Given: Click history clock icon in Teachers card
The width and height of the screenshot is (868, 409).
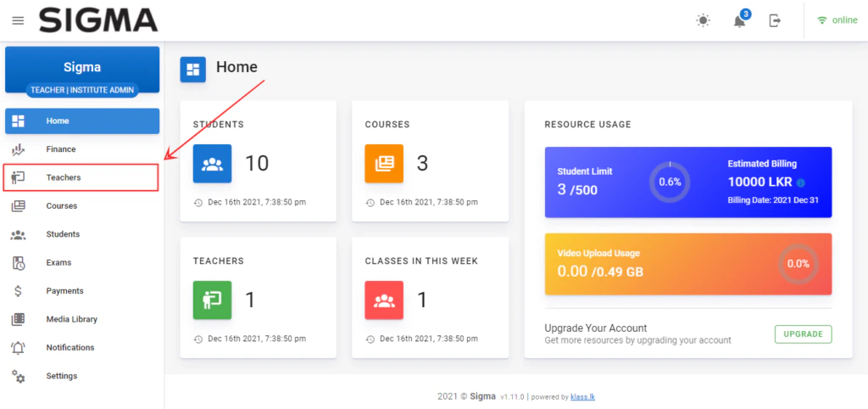Looking at the screenshot, I should click(x=198, y=339).
